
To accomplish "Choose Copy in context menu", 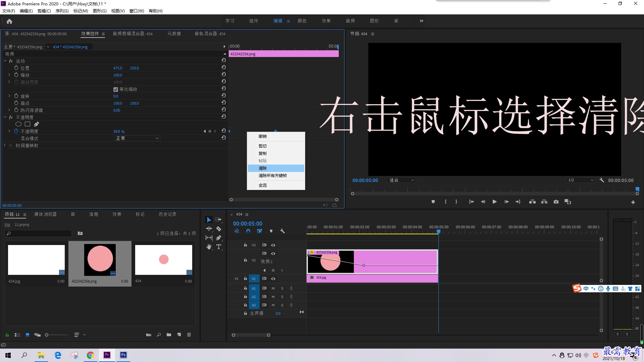I will pos(276,153).
